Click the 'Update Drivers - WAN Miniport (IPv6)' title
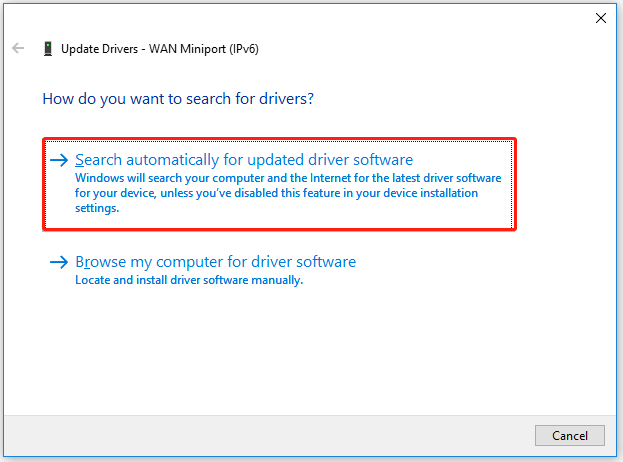This screenshot has width=623, height=462. (x=160, y=49)
